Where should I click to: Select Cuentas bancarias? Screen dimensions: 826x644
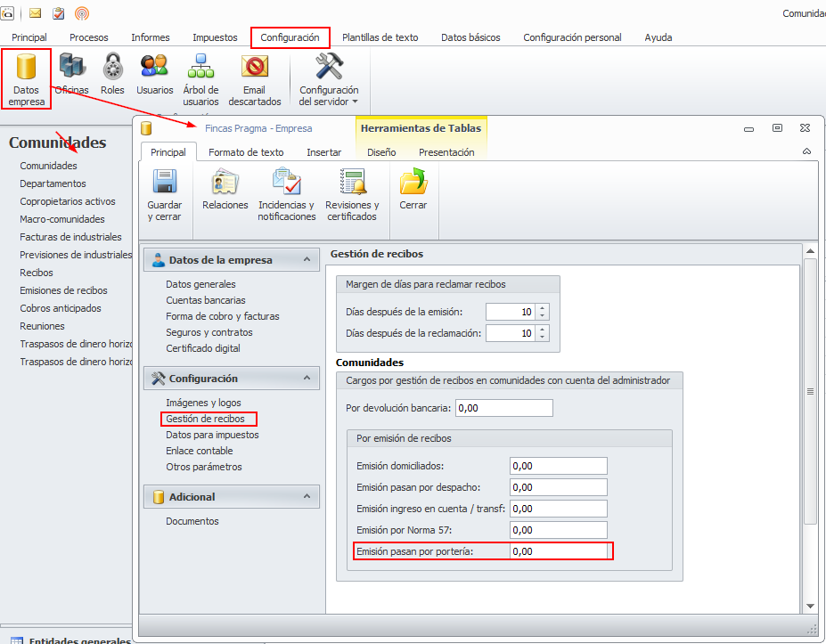206,300
